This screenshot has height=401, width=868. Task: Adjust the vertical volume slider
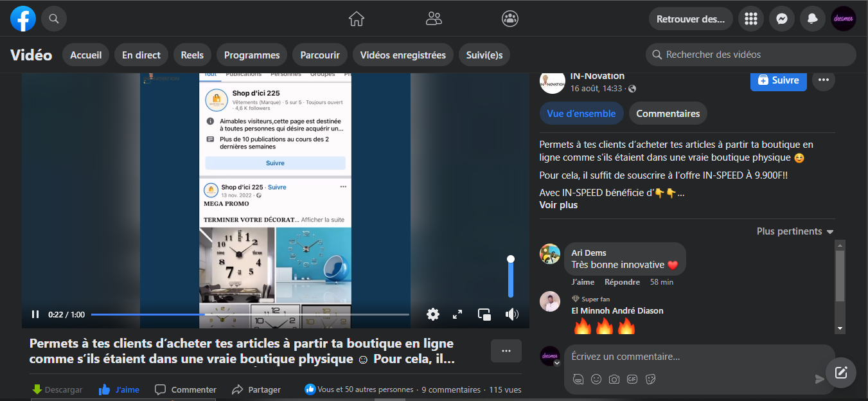click(511, 276)
